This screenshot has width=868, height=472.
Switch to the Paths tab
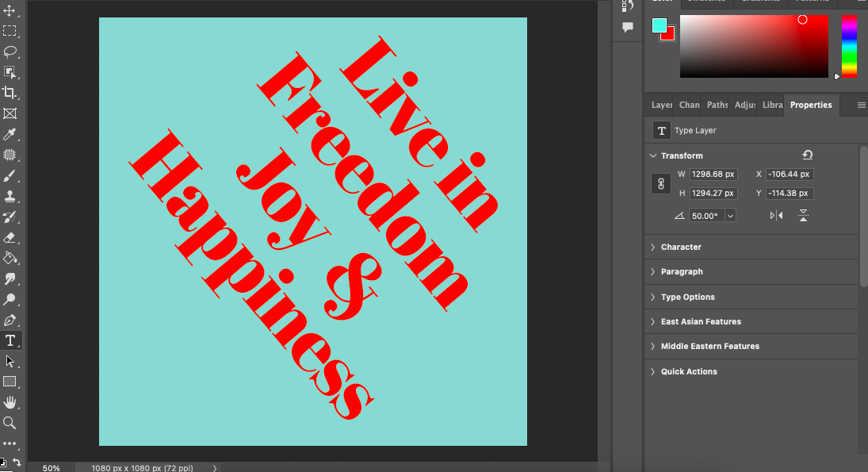pyautogui.click(x=717, y=105)
